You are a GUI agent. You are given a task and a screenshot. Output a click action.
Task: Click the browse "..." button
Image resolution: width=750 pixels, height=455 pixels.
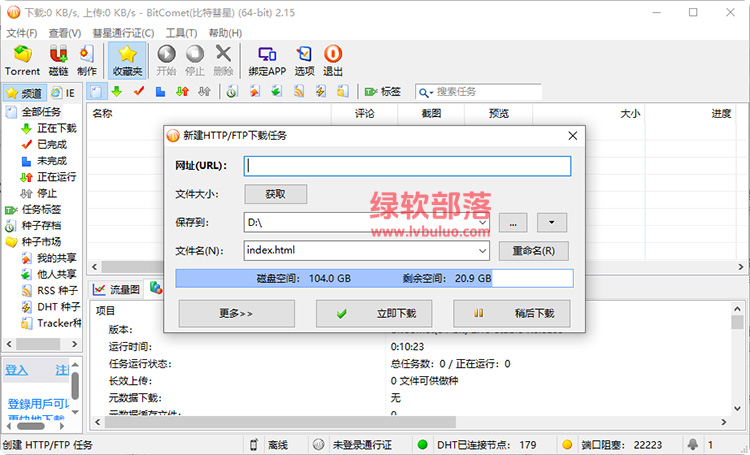click(513, 222)
